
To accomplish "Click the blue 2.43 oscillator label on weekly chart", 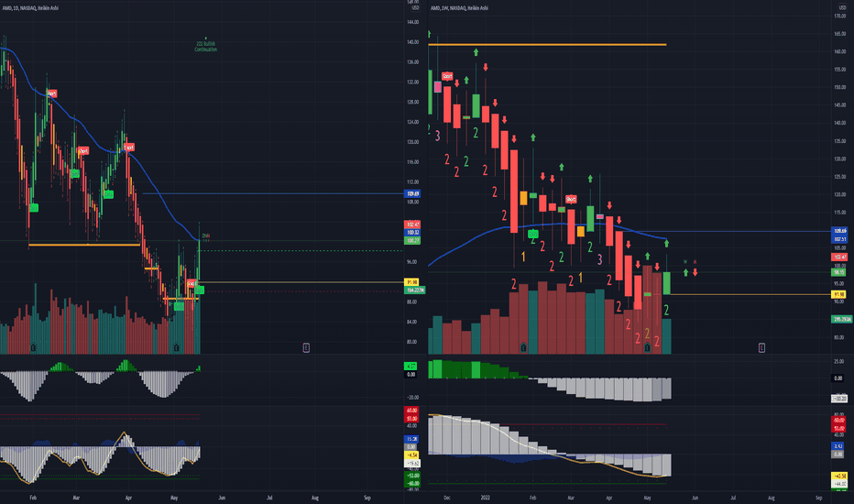I will [838, 445].
